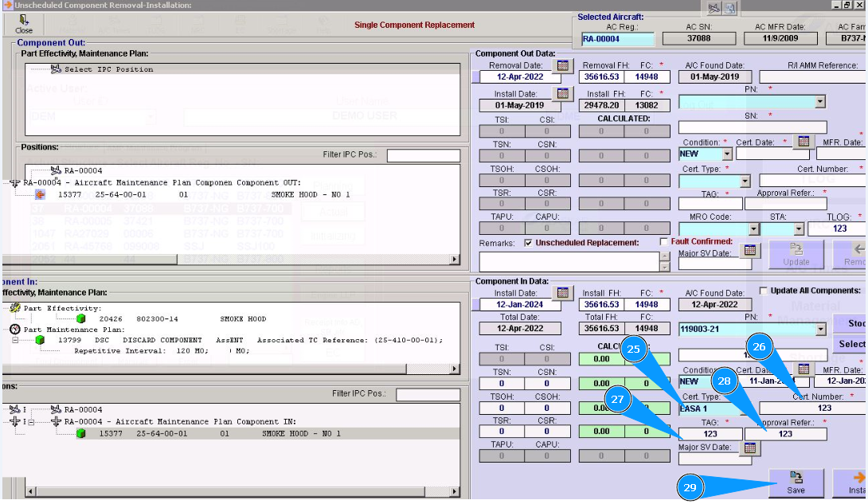Open calendar for Component Out Major SV Date
The image size is (868, 504).
(x=750, y=250)
